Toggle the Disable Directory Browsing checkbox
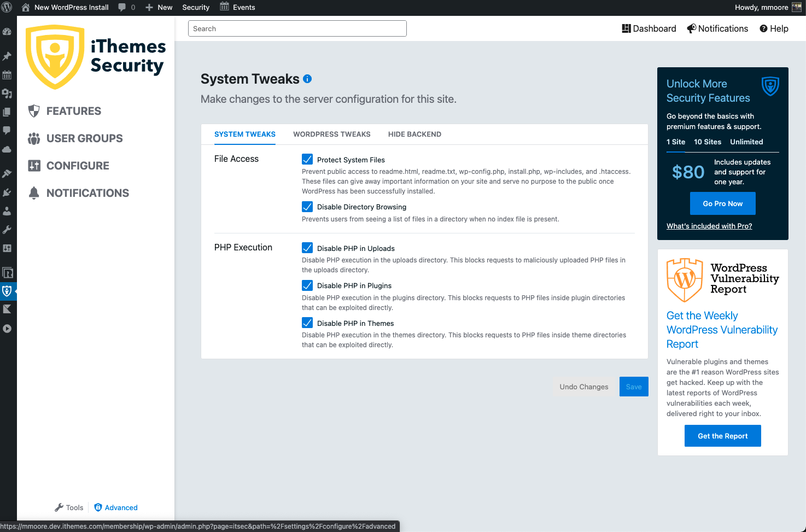This screenshot has width=806, height=532. click(x=307, y=207)
